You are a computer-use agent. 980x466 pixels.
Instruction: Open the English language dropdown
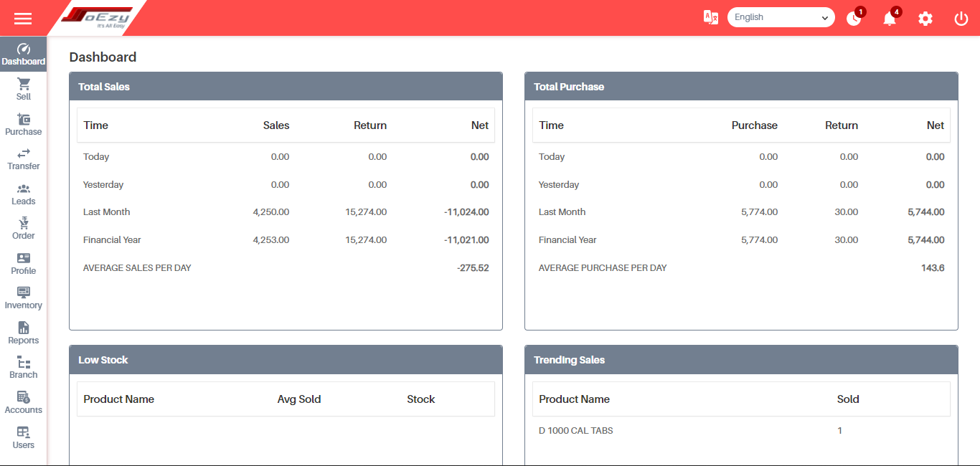pyautogui.click(x=781, y=16)
